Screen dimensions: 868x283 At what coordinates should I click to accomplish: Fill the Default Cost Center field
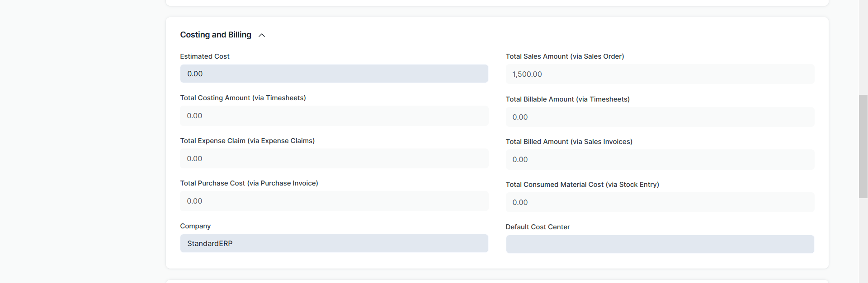coord(660,244)
